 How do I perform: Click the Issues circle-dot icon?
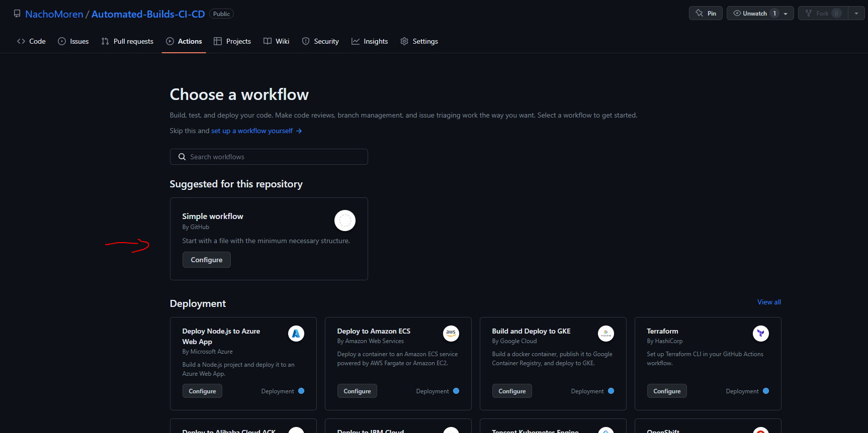tap(62, 41)
